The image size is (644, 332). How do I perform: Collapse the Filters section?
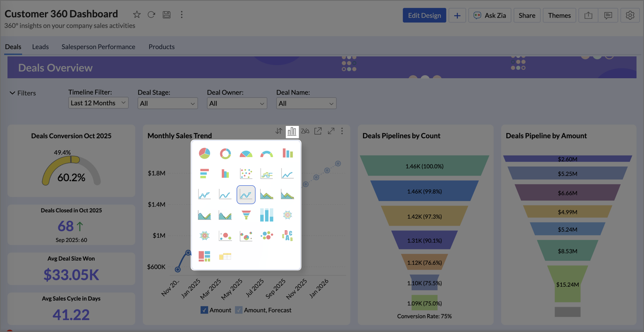pos(13,93)
